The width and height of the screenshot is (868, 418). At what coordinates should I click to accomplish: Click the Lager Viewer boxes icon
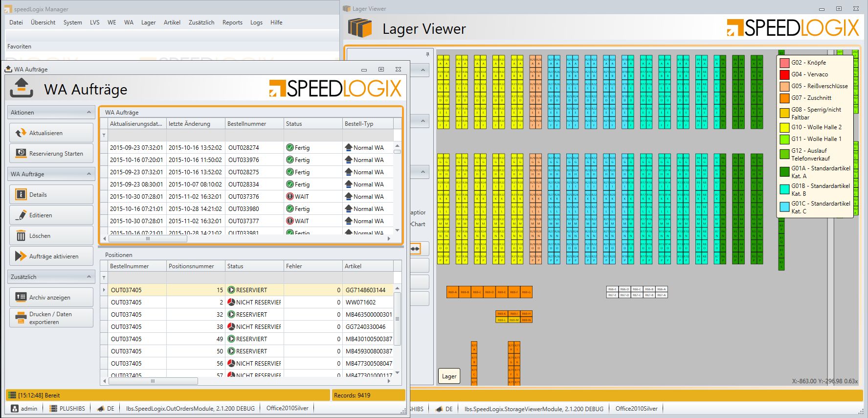point(360,28)
